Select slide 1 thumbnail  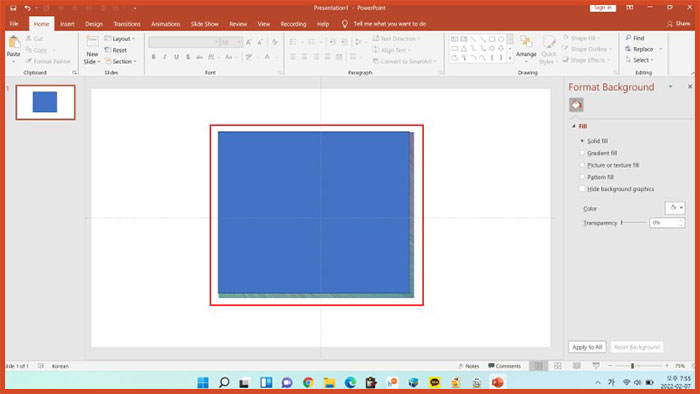pyautogui.click(x=45, y=102)
